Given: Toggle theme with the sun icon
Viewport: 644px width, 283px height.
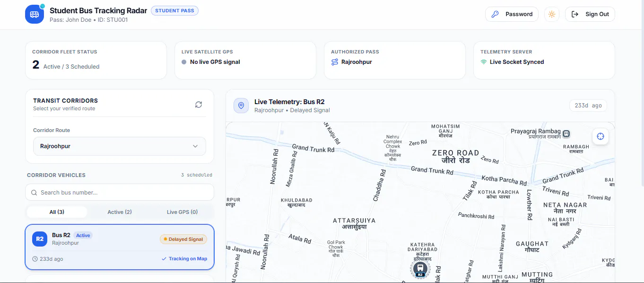Looking at the screenshot, I should [x=552, y=14].
